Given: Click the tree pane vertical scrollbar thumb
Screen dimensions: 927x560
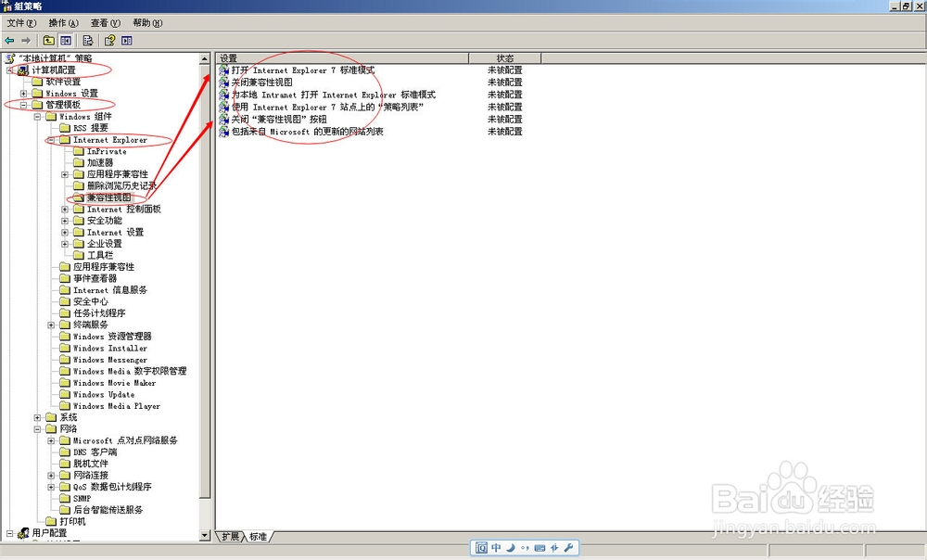Looking at the screenshot, I should [x=205, y=282].
